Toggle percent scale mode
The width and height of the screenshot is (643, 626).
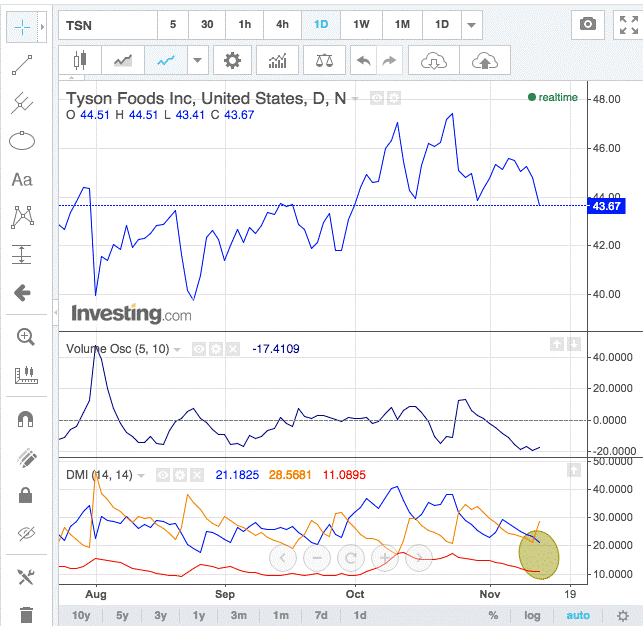[x=493, y=615]
